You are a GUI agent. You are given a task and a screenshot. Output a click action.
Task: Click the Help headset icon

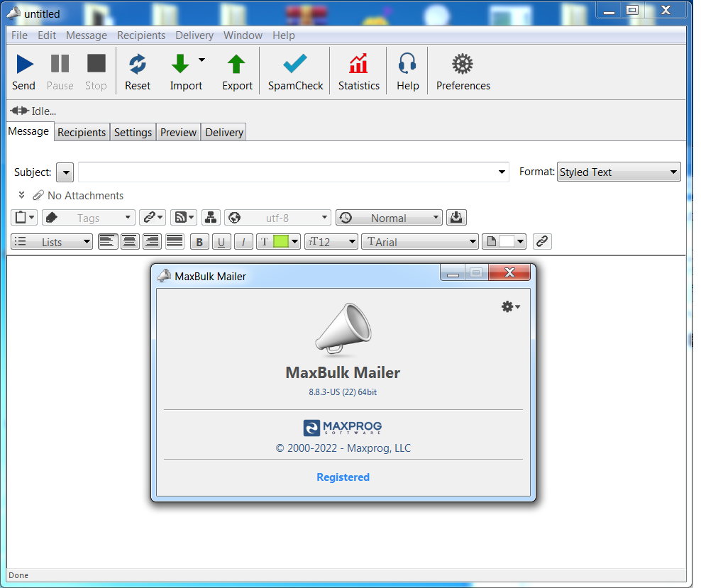pos(407,65)
